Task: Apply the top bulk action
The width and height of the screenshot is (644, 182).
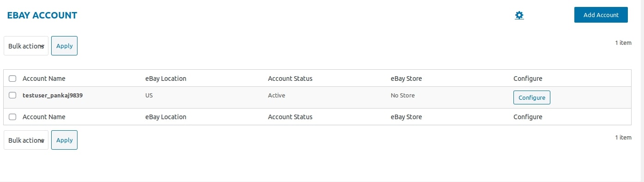Action: click(x=64, y=46)
